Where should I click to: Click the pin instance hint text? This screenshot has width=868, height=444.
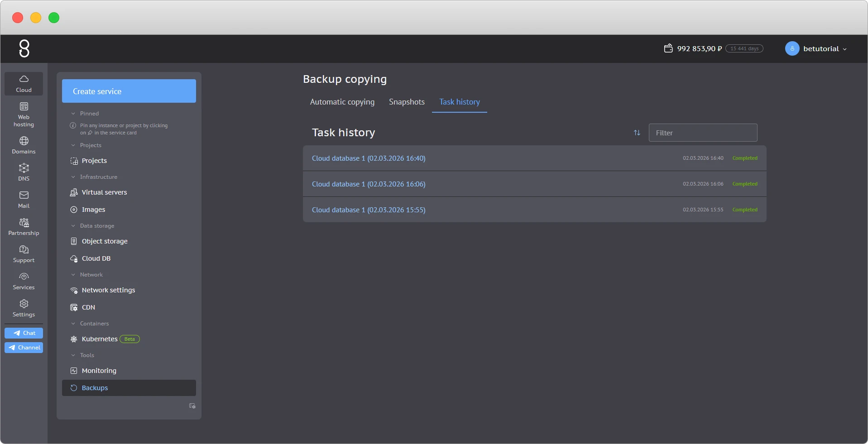(124, 129)
